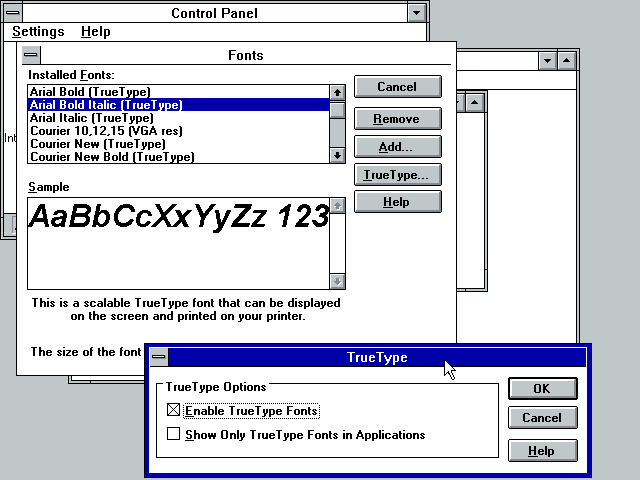Open the Fonts dialog system menu box
This screenshot has height=480, width=640.
[x=31, y=55]
